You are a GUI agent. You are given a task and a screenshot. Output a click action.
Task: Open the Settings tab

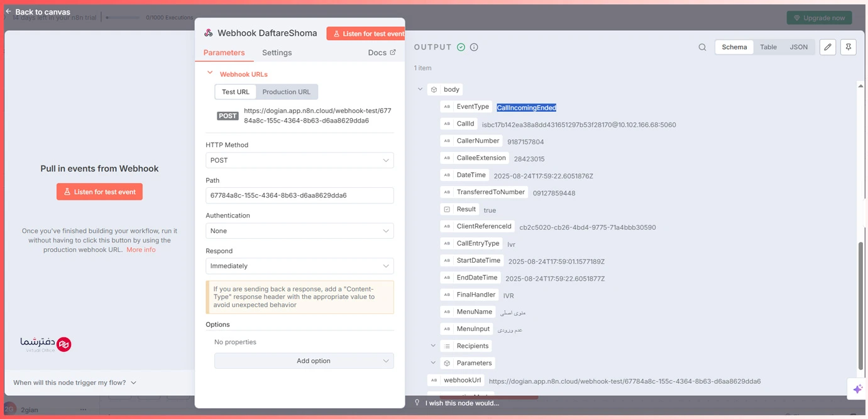click(277, 53)
